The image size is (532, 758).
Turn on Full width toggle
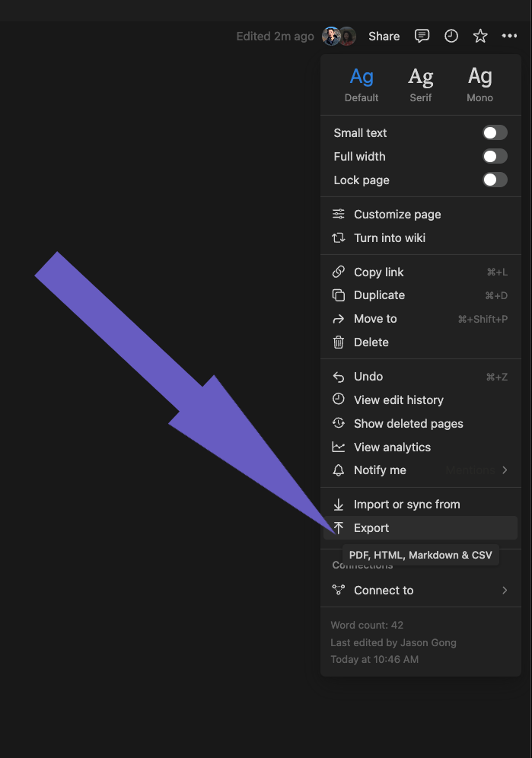(x=495, y=156)
